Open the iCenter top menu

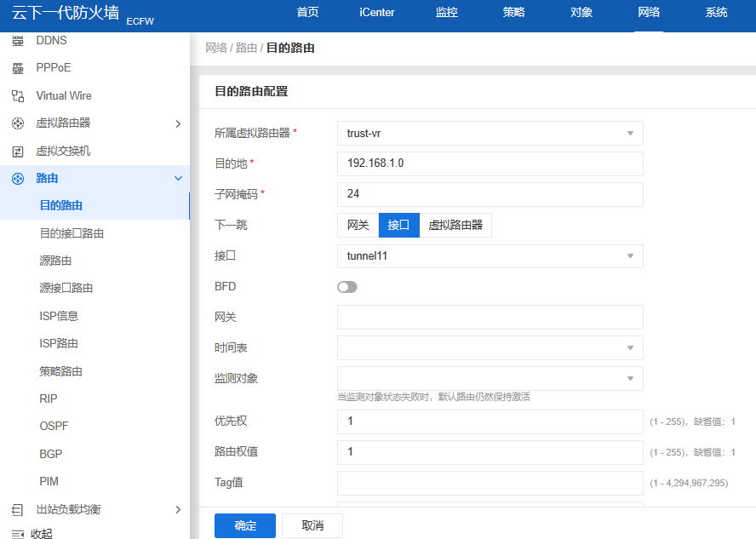[x=377, y=13]
